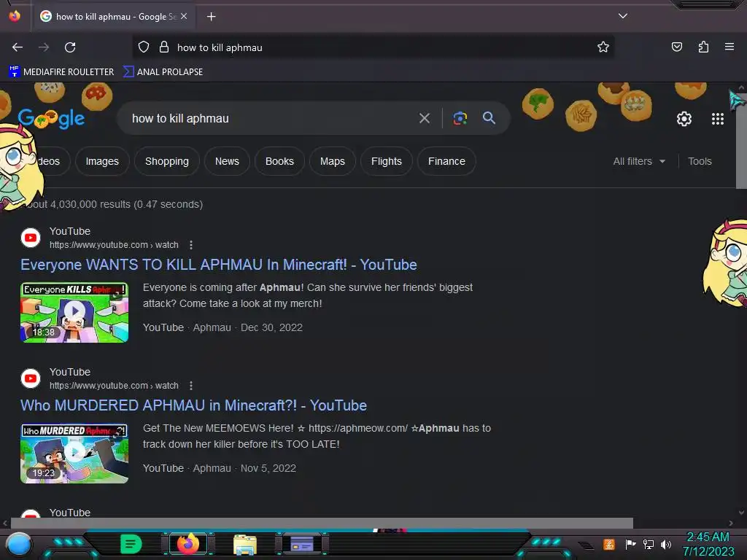The image size is (747, 560).
Task: Click the horizontal scrollbar at page bottom
Action: pos(322,523)
